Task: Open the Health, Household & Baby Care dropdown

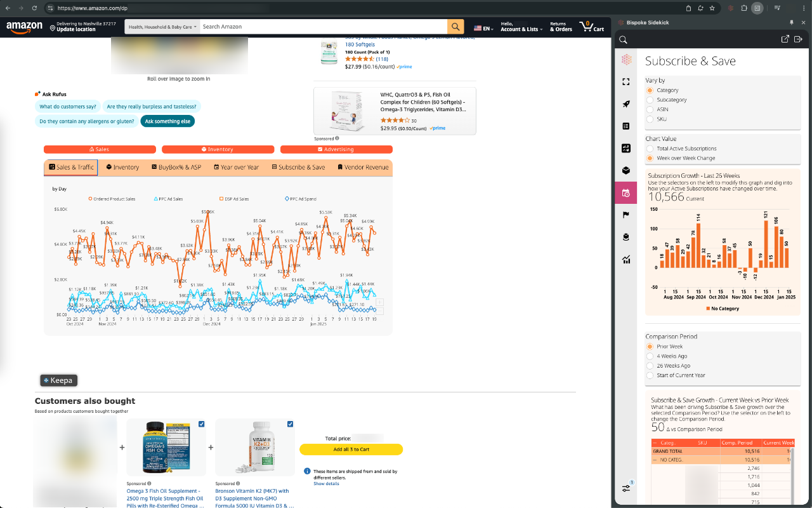Action: click(162, 27)
